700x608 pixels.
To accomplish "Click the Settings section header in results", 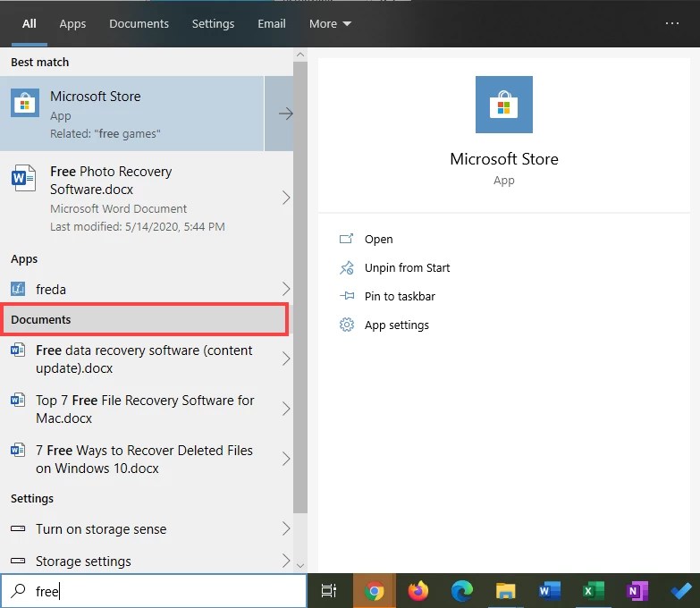I will (32, 498).
